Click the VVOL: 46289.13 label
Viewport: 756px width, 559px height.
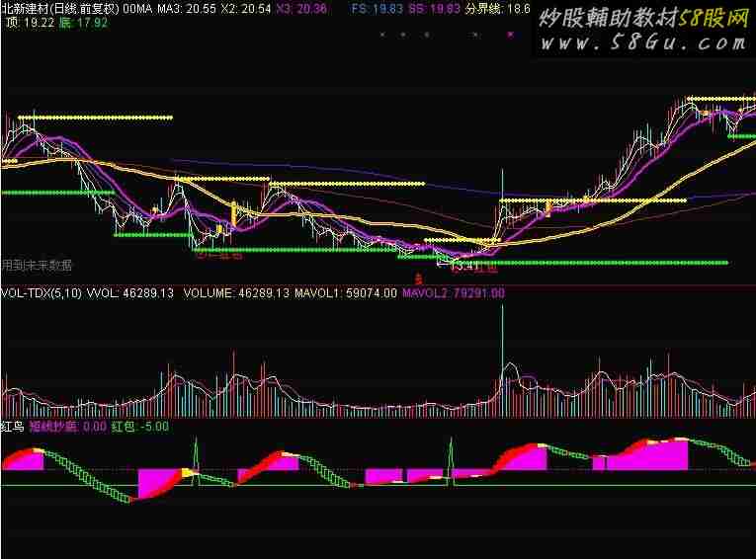pyautogui.click(x=130, y=293)
